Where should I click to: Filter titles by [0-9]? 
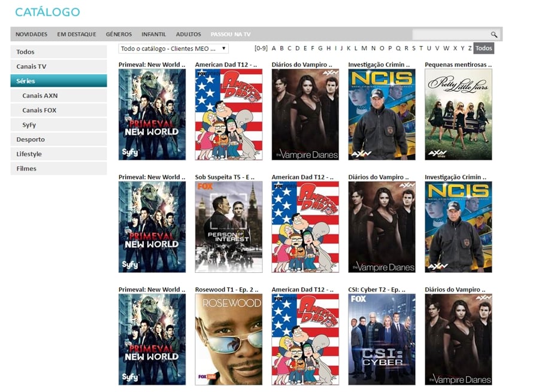[x=261, y=48]
